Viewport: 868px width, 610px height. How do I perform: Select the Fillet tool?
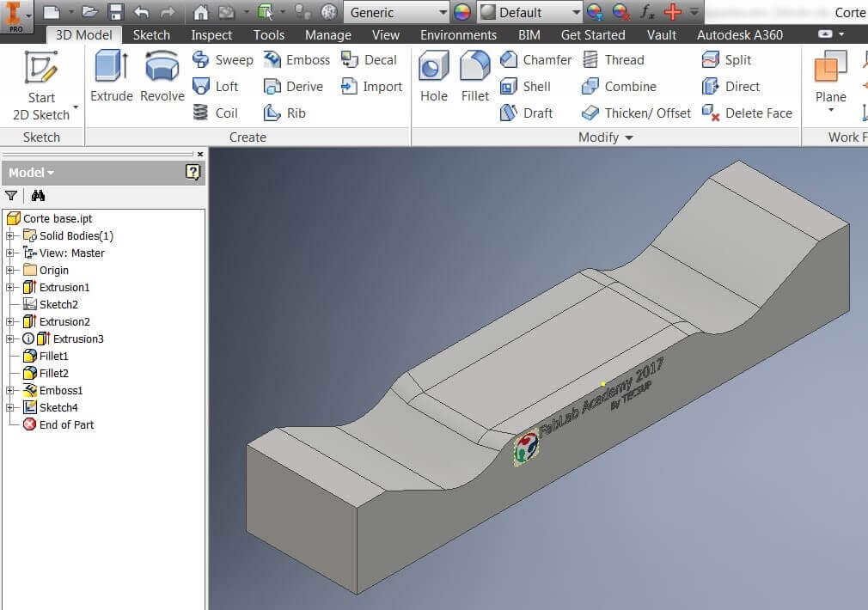(475, 76)
